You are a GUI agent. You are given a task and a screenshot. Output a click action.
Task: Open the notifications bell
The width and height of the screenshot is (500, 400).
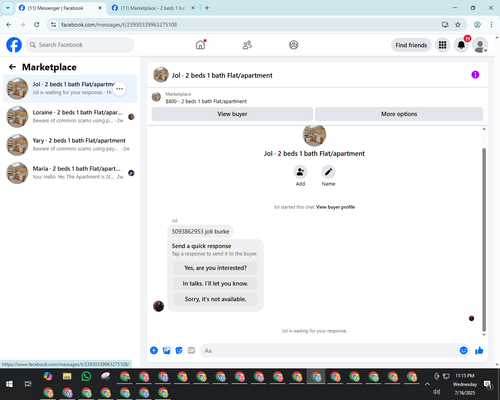pos(461,45)
